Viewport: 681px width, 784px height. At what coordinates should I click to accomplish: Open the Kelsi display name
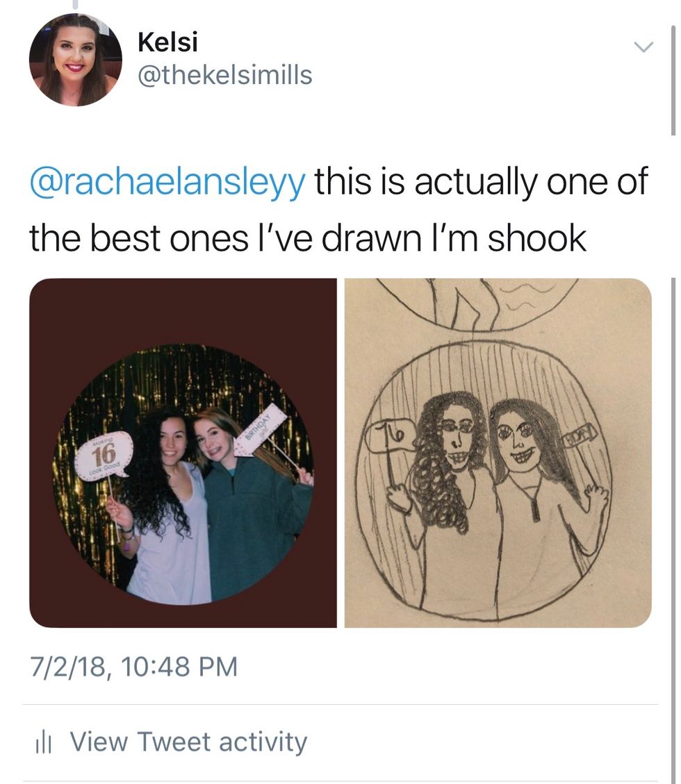tap(167, 42)
